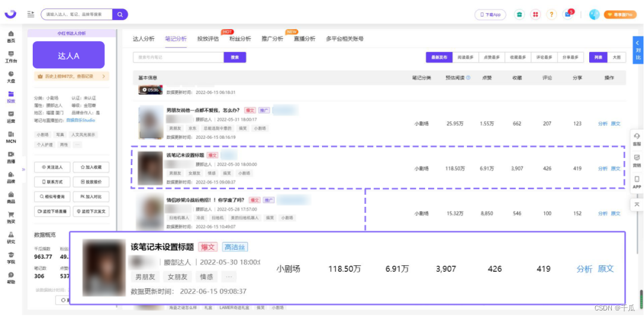Switch to 多平台相关账号 tab
644x317 pixels.
(345, 39)
